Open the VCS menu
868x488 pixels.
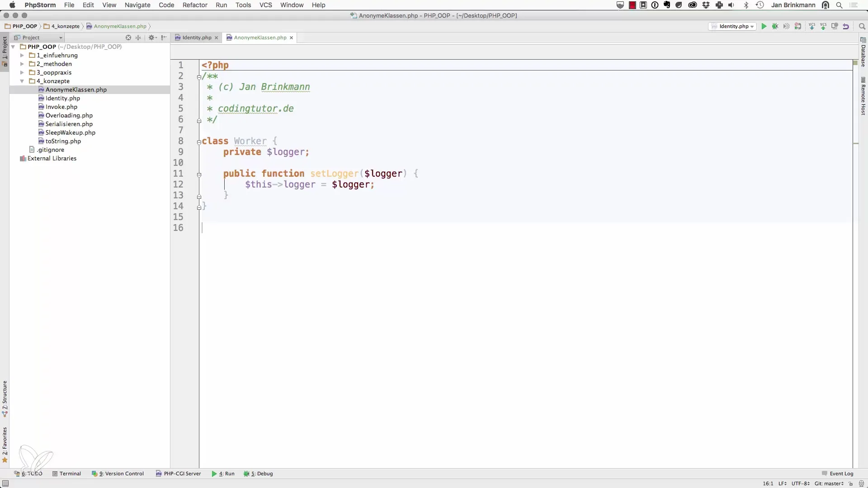coord(265,5)
